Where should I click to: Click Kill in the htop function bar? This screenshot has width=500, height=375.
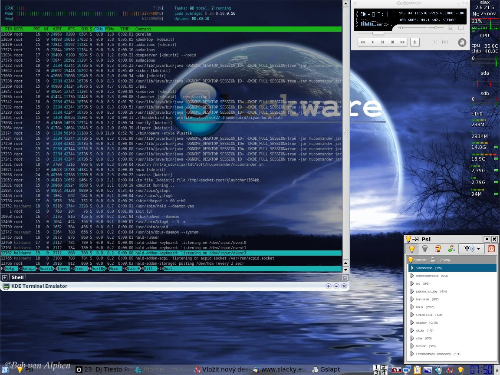point(150,268)
